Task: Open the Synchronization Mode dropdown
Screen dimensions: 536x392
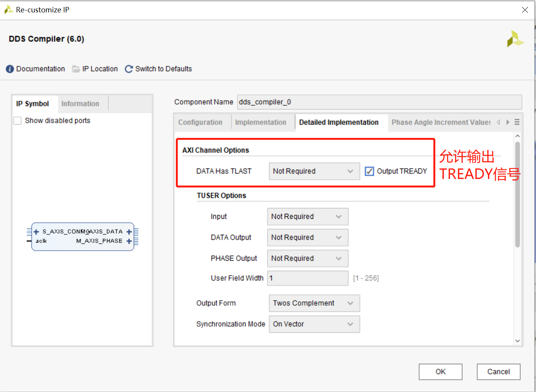Action: point(314,324)
